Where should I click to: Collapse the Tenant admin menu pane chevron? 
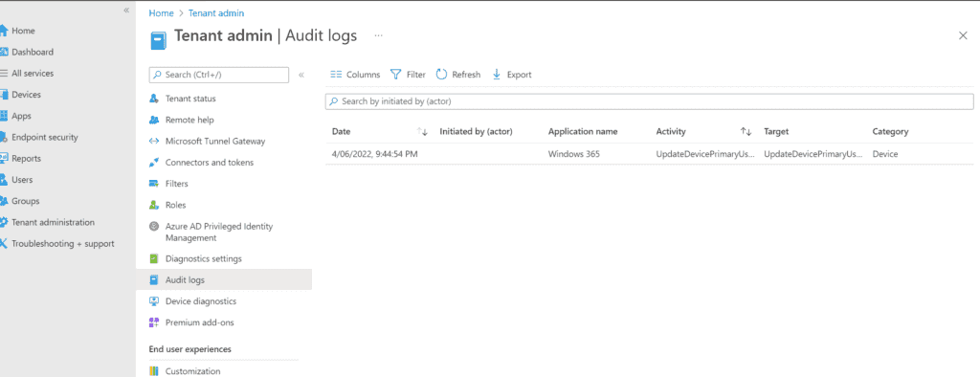coord(301,75)
